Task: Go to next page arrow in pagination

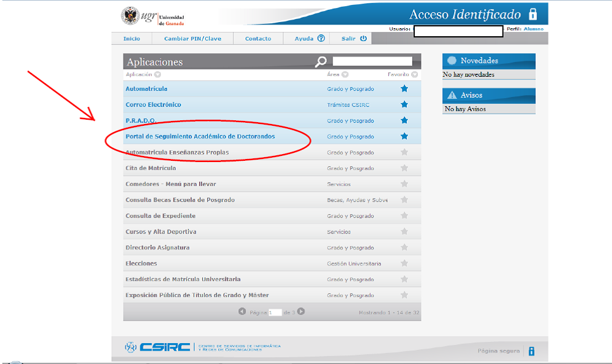Action: 301,312
